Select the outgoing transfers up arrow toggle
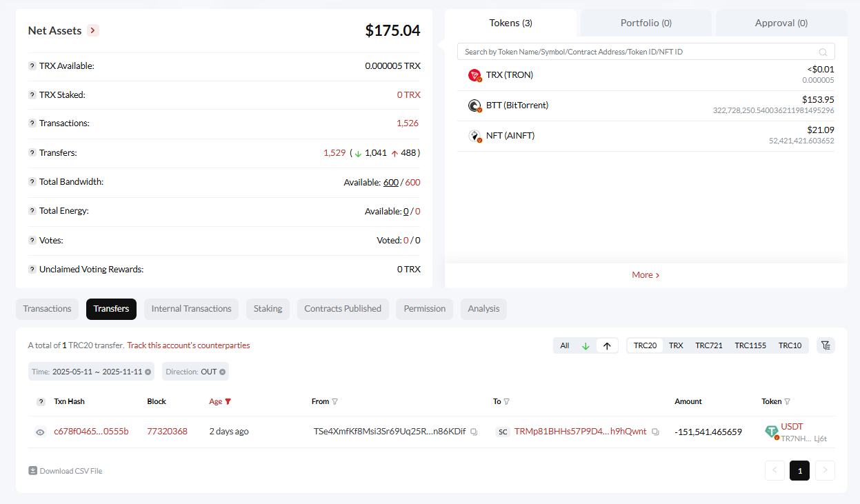The image size is (860, 504). (607, 345)
